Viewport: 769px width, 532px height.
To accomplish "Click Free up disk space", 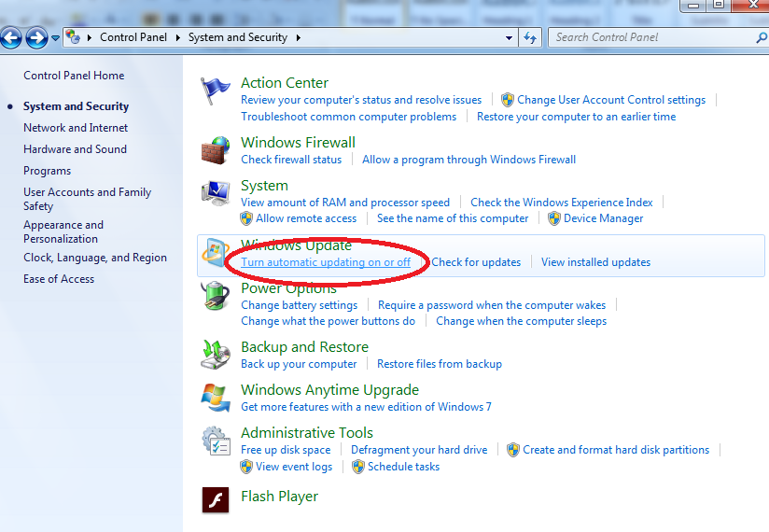I will click(286, 450).
